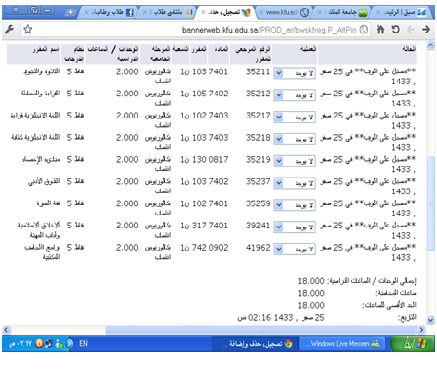Screen dimensions: 437x380
Task: Reload the page with the refresh icon
Action: pyautogui.click(x=396, y=29)
